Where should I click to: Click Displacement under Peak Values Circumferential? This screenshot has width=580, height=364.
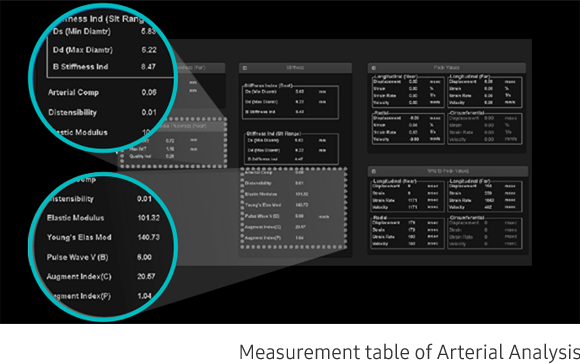tap(462, 118)
